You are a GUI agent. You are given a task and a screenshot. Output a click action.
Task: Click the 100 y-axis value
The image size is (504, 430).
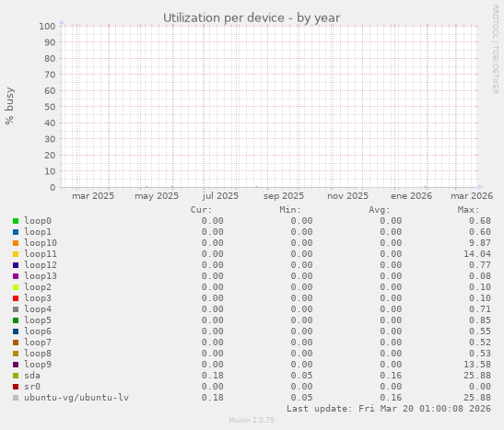pyautogui.click(x=47, y=26)
